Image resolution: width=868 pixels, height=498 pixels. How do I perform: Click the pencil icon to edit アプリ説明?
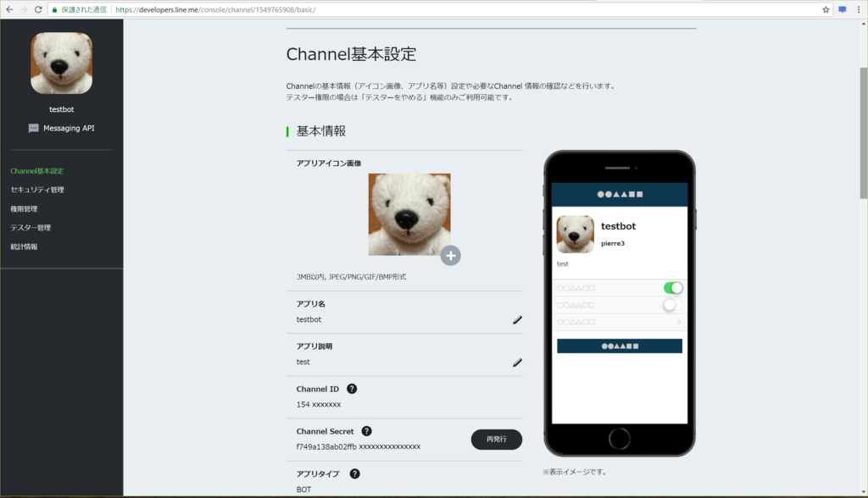pos(518,362)
